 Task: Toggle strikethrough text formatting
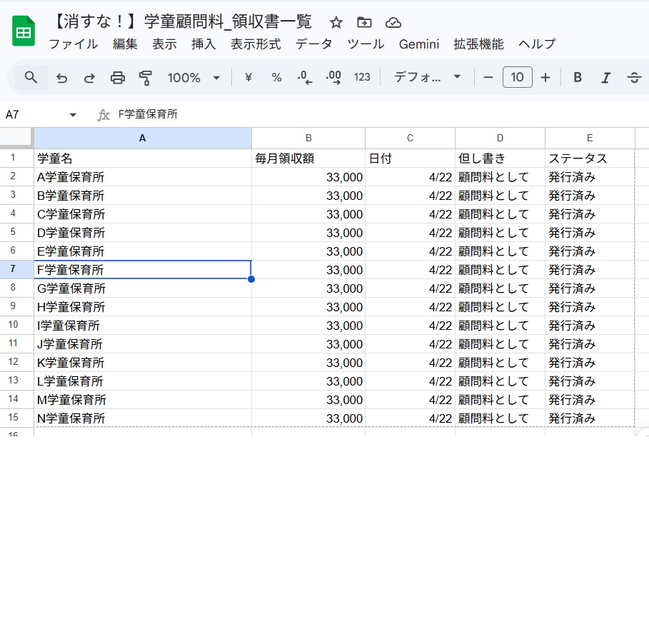click(x=634, y=78)
